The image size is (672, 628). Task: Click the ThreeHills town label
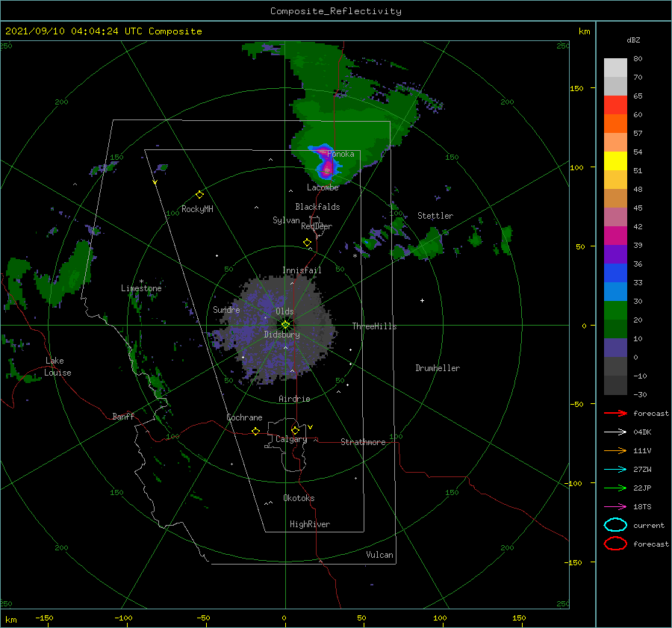[375, 326]
